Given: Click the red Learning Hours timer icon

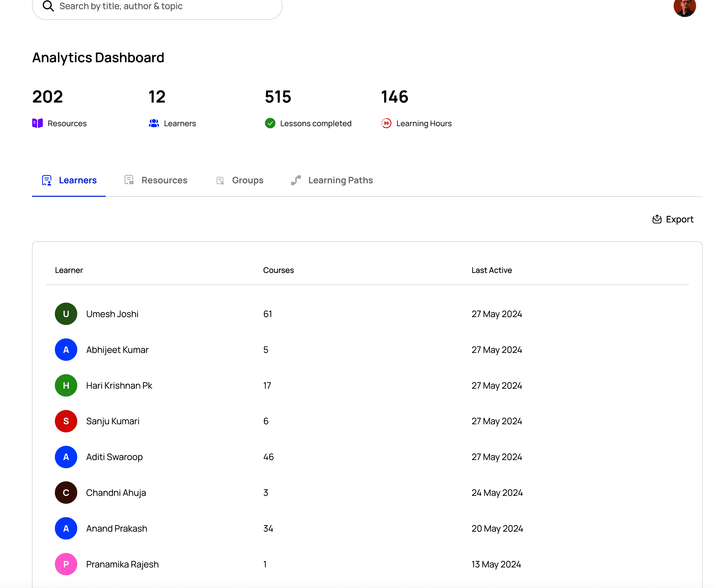Looking at the screenshot, I should click(x=386, y=123).
